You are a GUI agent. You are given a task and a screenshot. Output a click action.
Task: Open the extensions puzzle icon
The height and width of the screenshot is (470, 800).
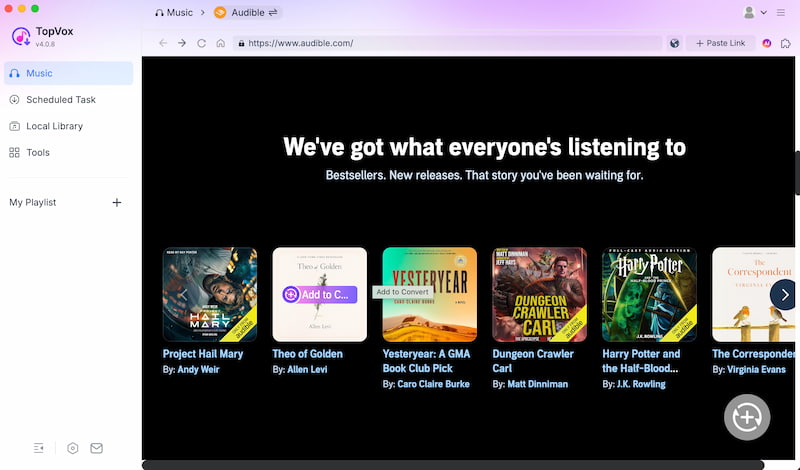786,43
